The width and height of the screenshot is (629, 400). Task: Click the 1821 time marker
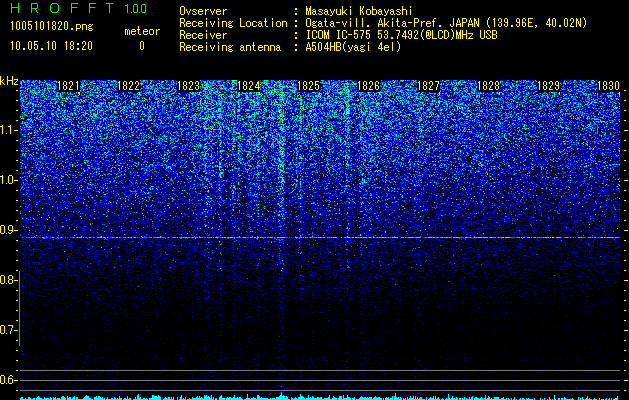(x=68, y=86)
